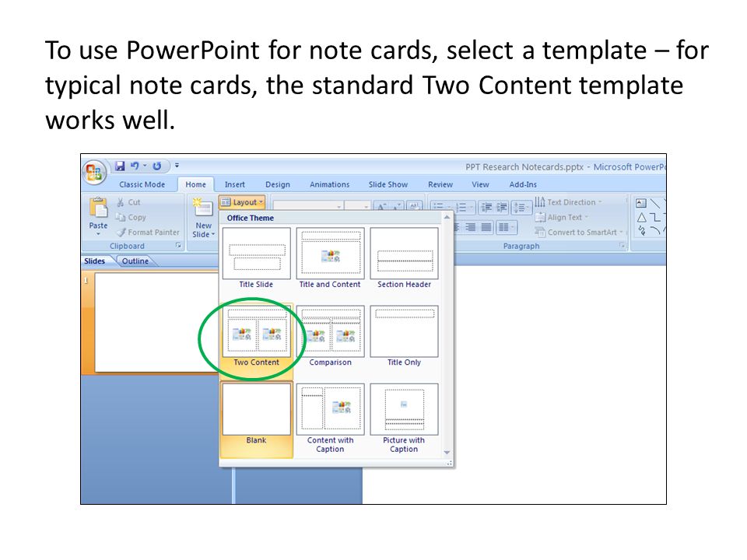Switch to the Slides pane tab

[x=94, y=261]
